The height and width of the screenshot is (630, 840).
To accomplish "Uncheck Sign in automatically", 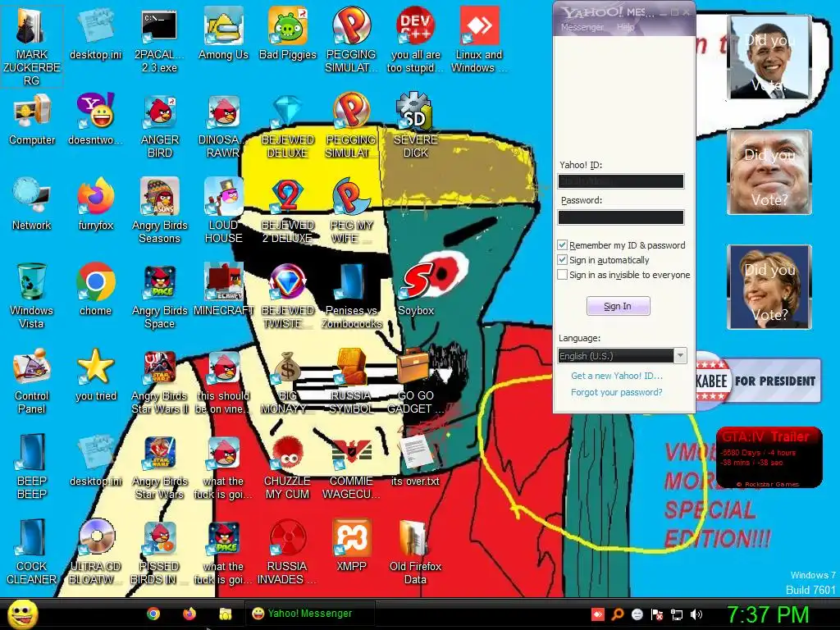I will pyautogui.click(x=562, y=260).
